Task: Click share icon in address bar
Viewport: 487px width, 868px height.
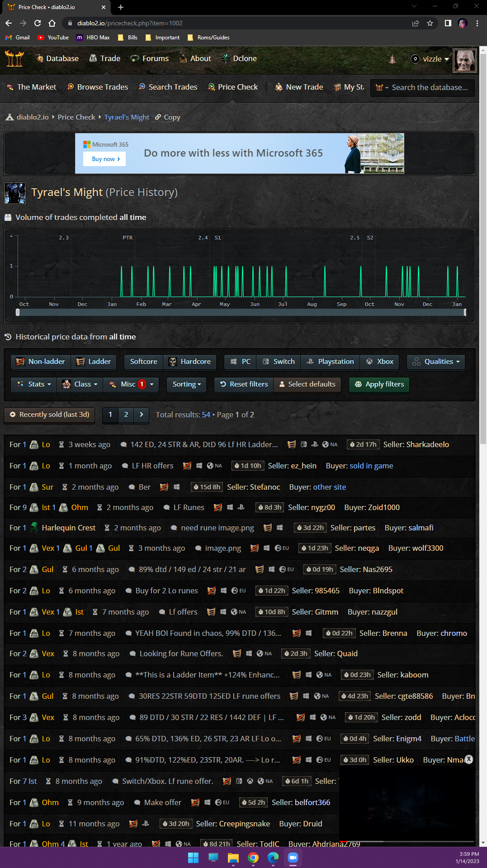Action: (415, 23)
